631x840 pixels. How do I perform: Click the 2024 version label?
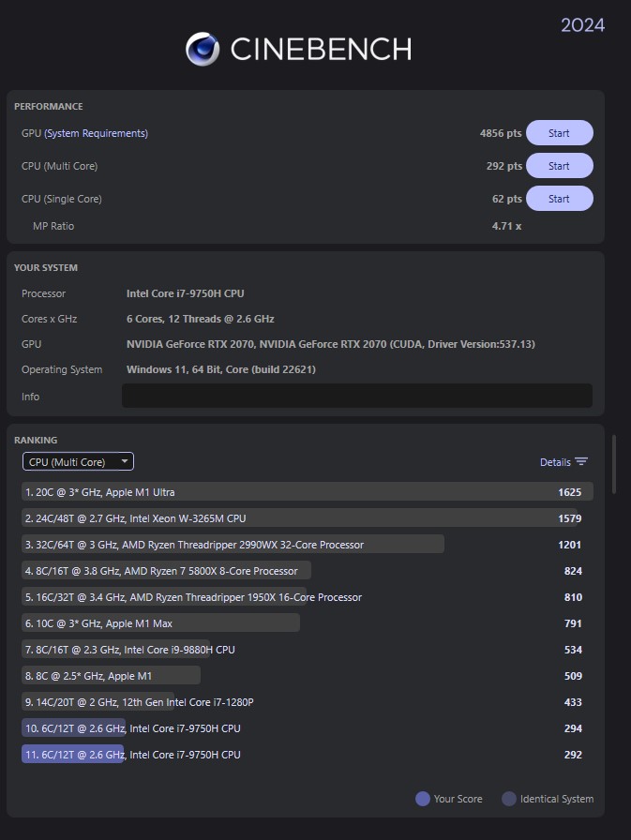pos(583,25)
